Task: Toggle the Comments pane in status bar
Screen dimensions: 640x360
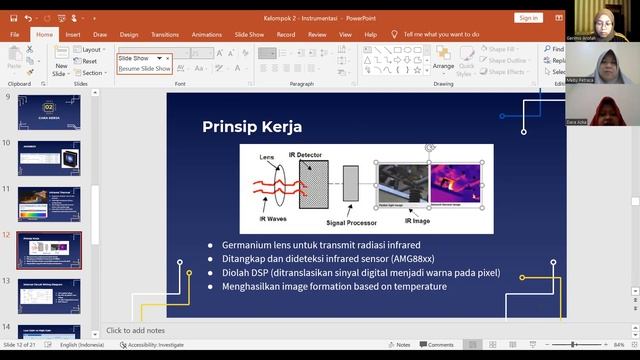Action: (436, 345)
